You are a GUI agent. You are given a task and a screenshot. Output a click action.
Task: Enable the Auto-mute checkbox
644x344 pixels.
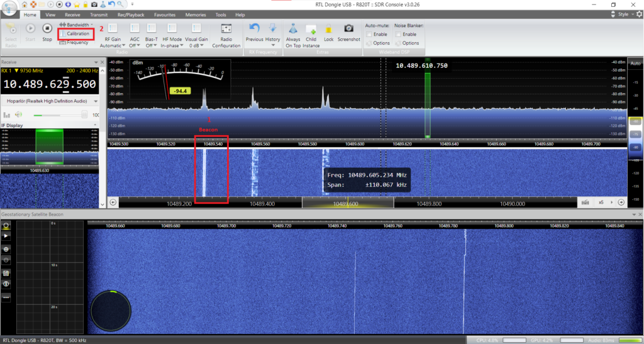click(x=370, y=34)
